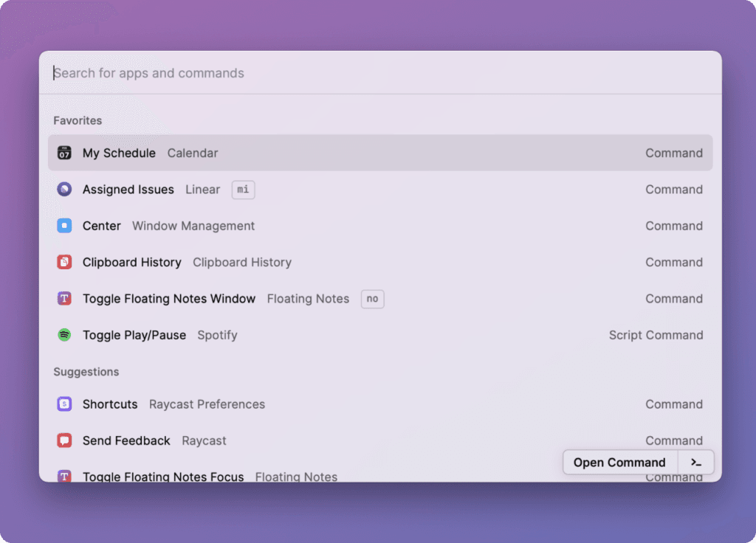Click the Raycast Preferences subtitle
756x543 pixels.
[x=207, y=404]
